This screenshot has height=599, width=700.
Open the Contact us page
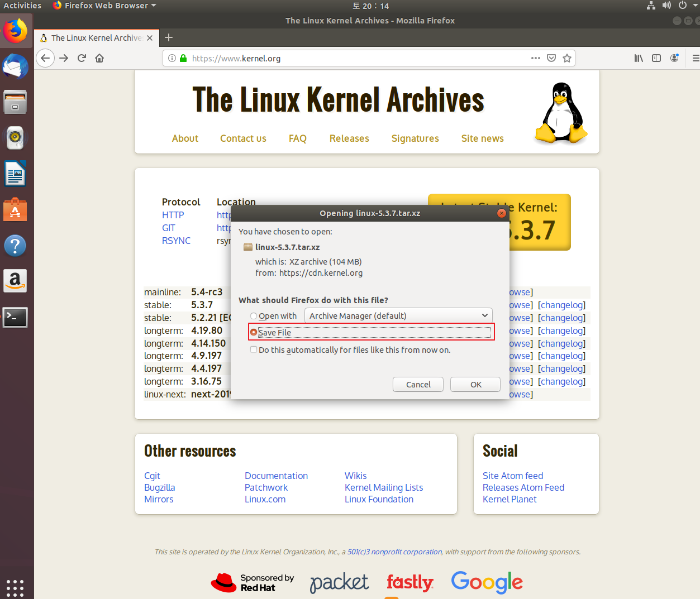tap(243, 138)
